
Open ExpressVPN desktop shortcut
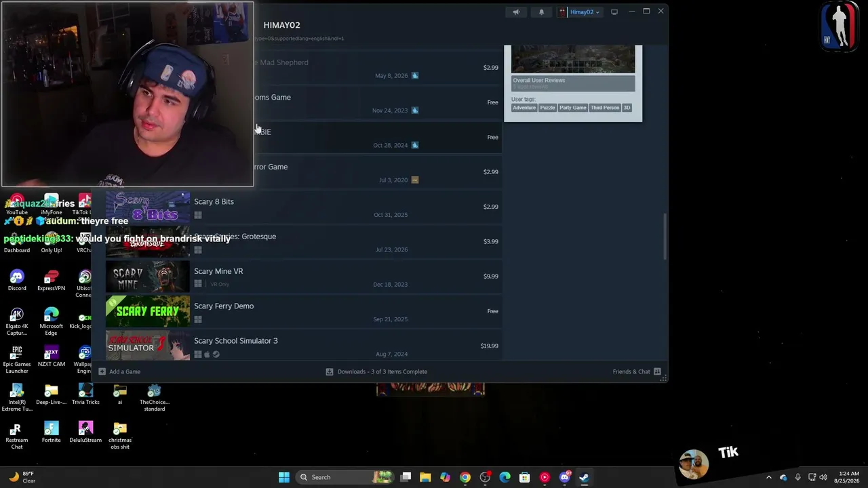pyautogui.click(x=51, y=281)
